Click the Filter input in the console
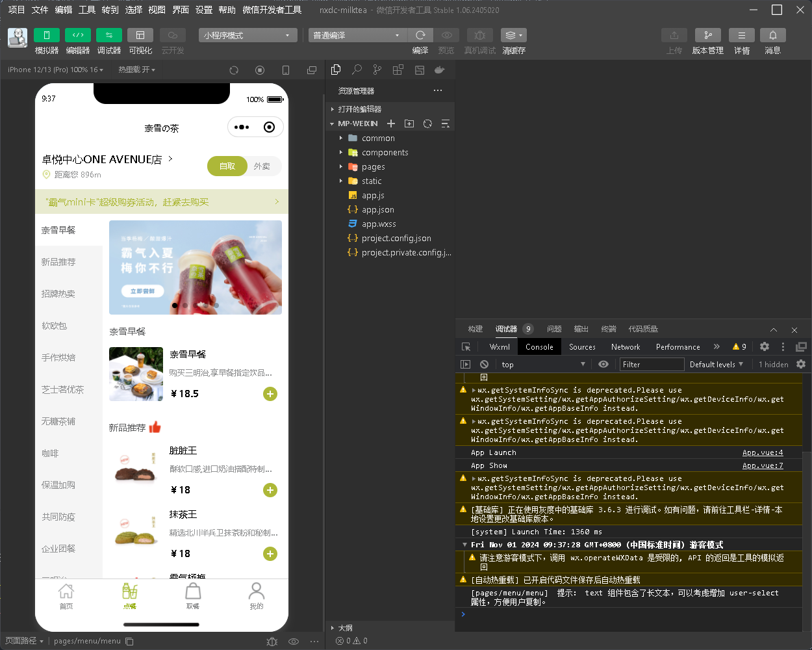Viewport: 812px width, 650px height. (652, 365)
